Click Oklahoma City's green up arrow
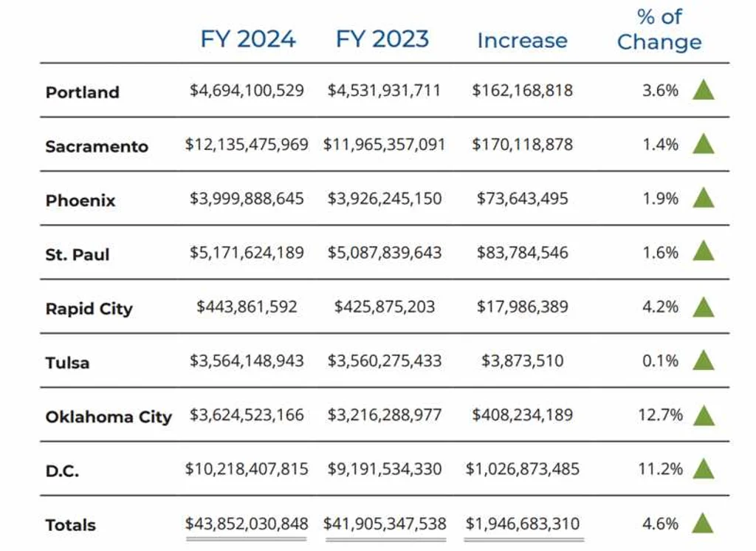This screenshot has height=551, width=756. tap(703, 415)
